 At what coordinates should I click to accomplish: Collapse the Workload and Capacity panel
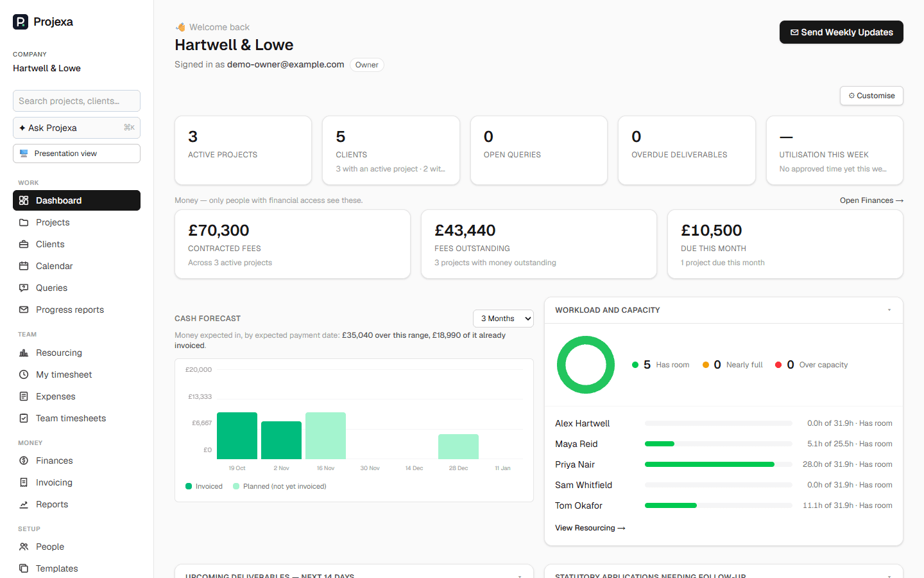pyautogui.click(x=889, y=310)
